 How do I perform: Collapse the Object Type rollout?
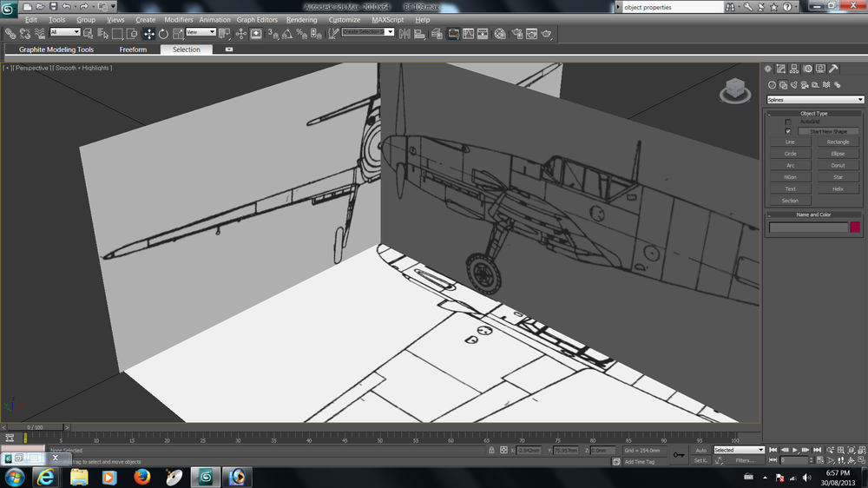click(x=813, y=113)
